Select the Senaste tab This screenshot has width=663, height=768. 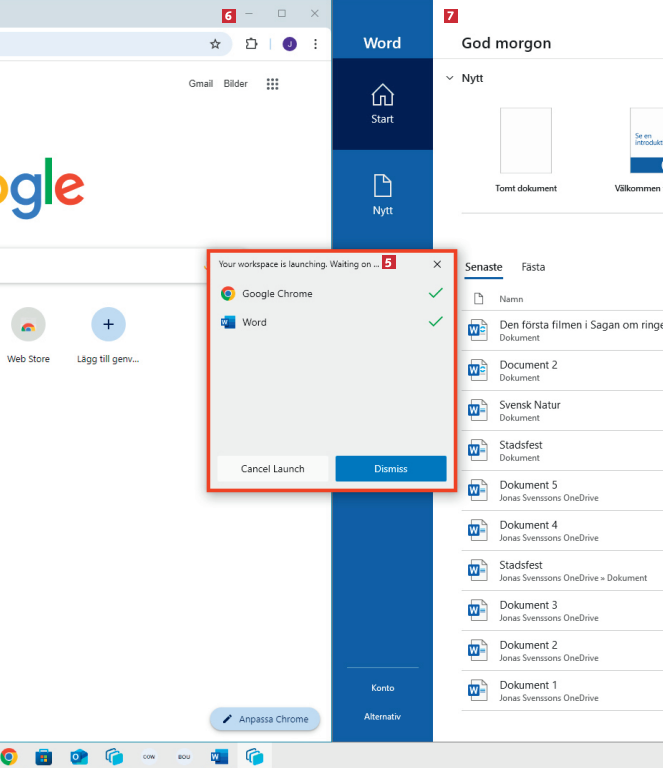[483, 267]
